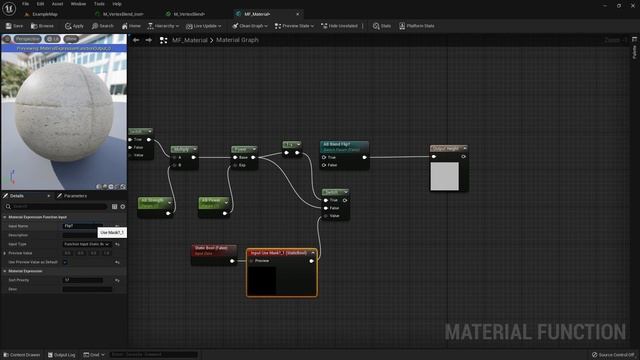The image size is (640, 360).
Task: Navigate forward in the graph history
Action: point(149,40)
